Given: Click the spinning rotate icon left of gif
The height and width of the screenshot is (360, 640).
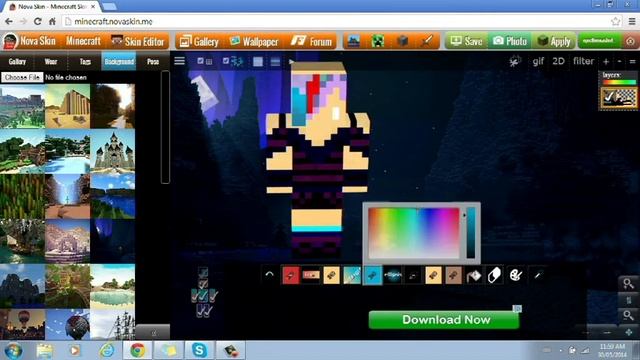Looking at the screenshot, I should point(515,61).
